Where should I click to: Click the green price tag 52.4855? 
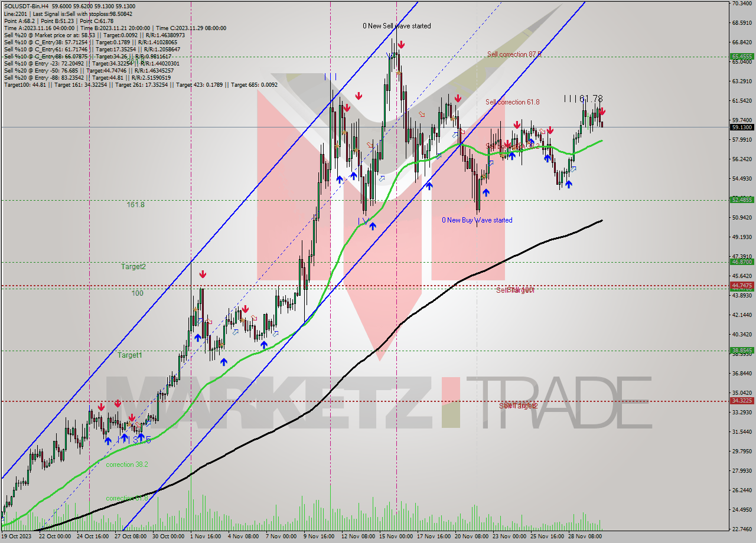click(742, 199)
